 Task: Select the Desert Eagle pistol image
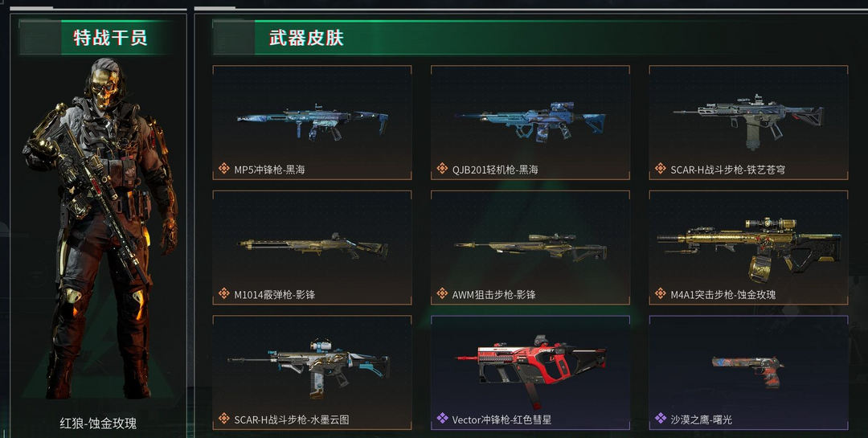point(747,371)
